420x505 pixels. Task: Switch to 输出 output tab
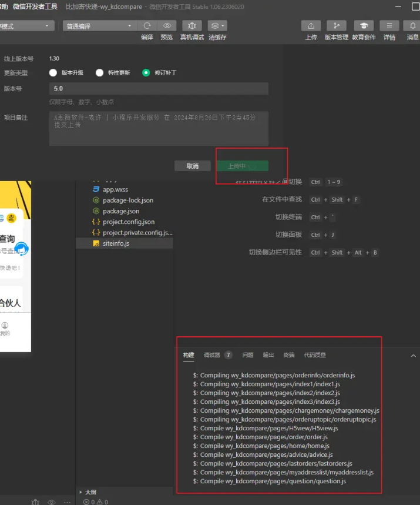[268, 355]
